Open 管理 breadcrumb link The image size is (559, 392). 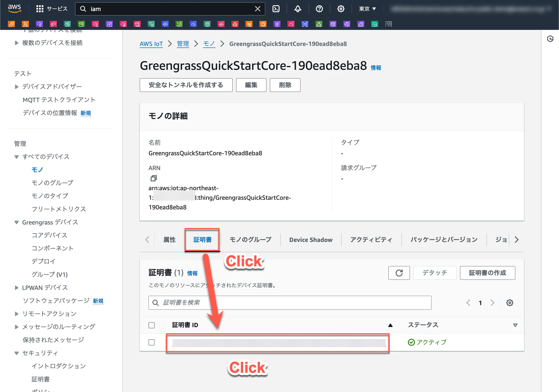pos(183,44)
